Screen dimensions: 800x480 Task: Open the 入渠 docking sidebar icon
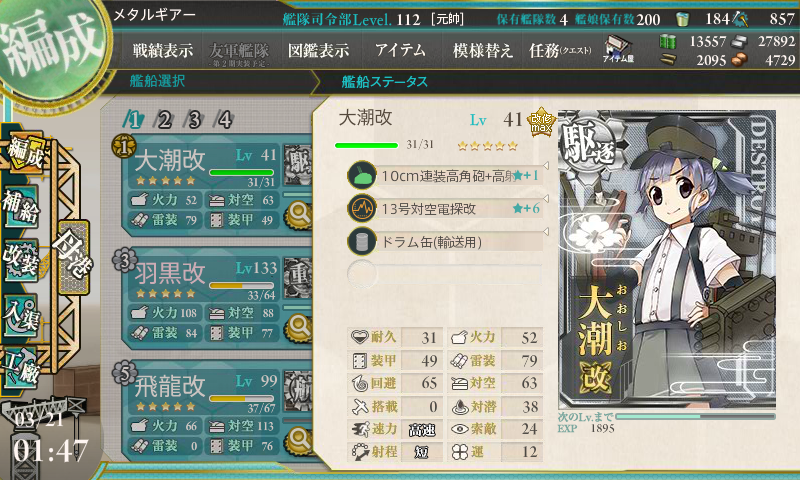click(x=20, y=315)
